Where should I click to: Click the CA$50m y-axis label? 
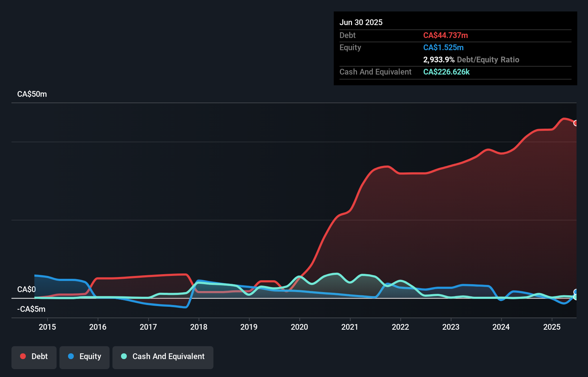32,94
